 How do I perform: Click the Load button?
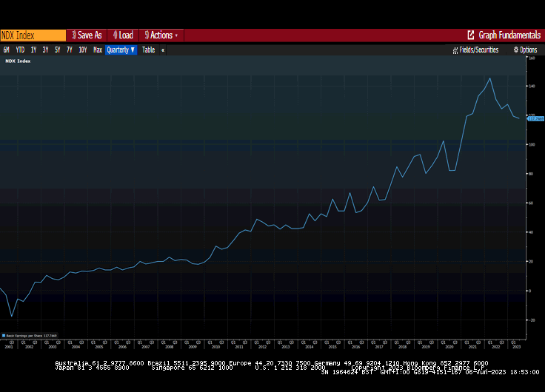coord(123,35)
